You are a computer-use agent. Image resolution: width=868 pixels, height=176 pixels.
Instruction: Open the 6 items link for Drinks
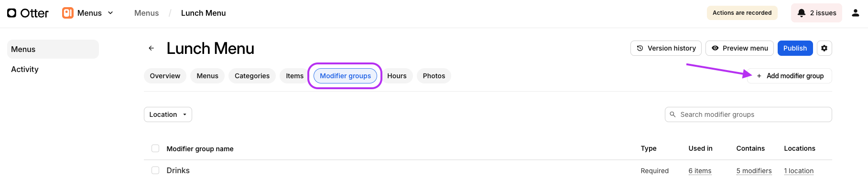pyautogui.click(x=700, y=171)
